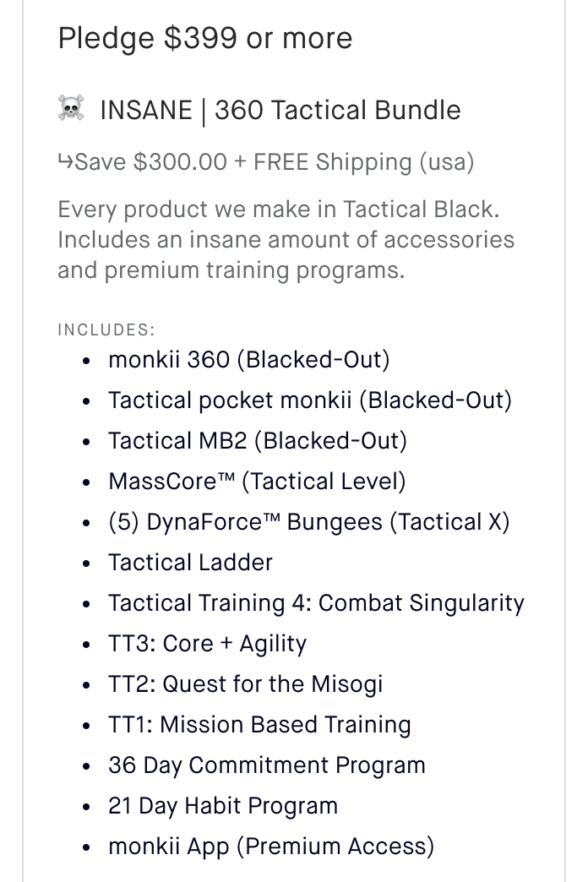Viewport: 588px width, 882px height.
Task: Click the INSANE 360 Tactical Bundle title
Action: (x=280, y=110)
